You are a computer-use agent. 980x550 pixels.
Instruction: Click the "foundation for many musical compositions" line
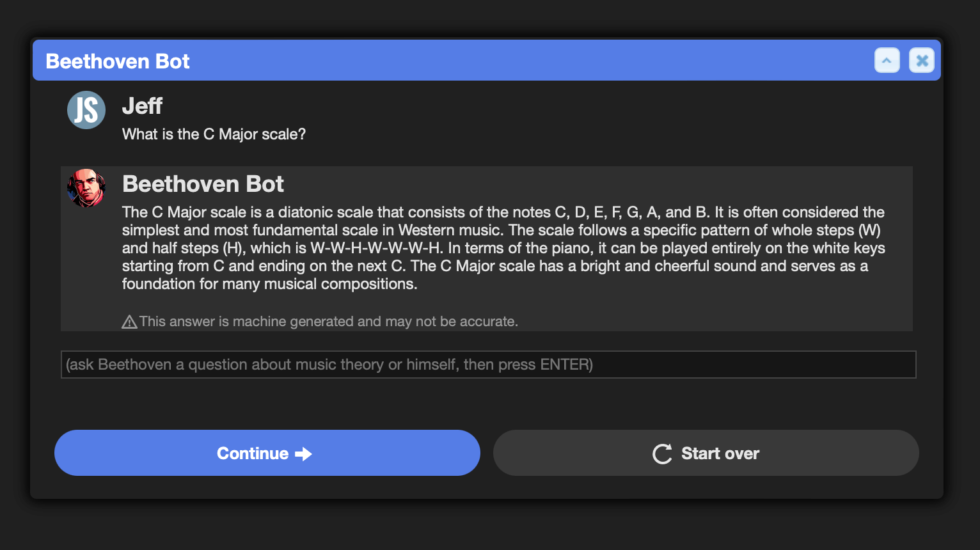point(269,284)
